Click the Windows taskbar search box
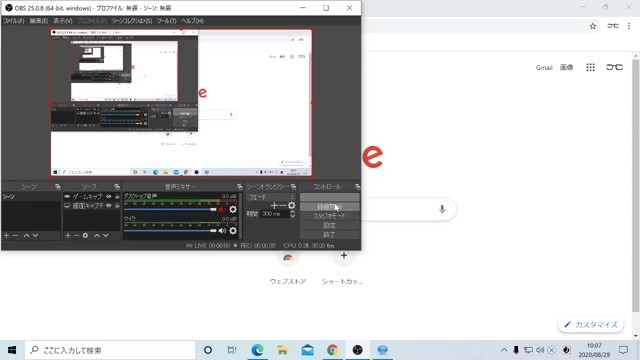Viewport: 640px width, 360px height. point(110,350)
